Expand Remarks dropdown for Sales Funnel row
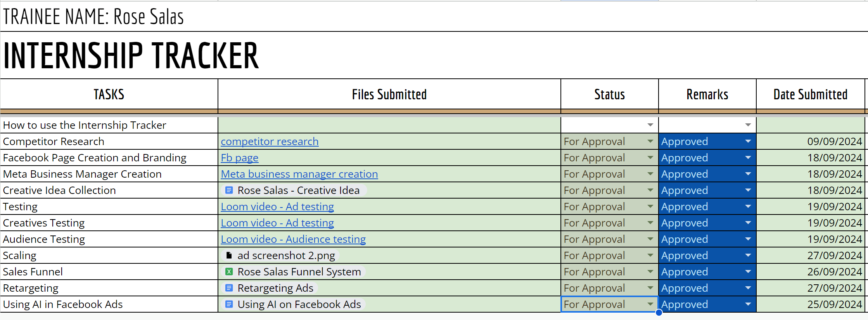 tap(748, 272)
